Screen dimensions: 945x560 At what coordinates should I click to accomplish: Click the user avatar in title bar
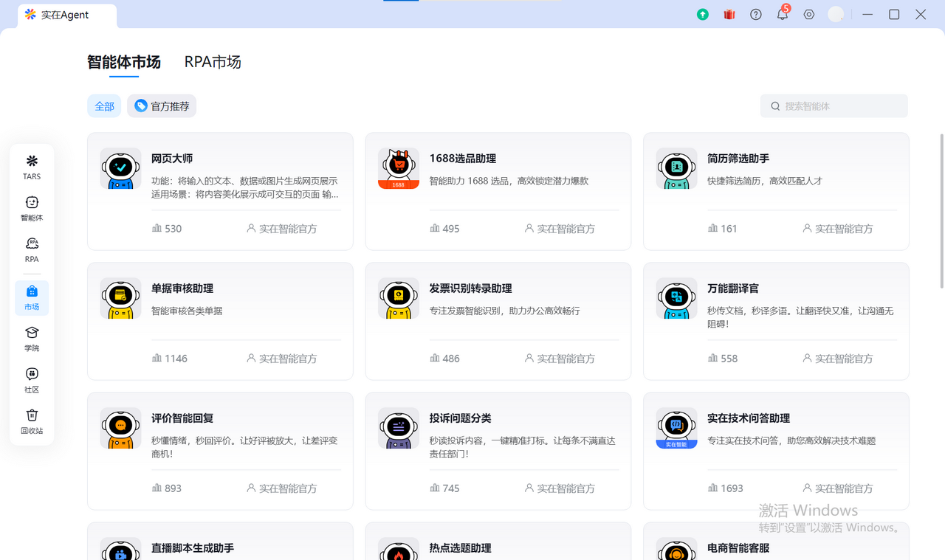pos(836,14)
